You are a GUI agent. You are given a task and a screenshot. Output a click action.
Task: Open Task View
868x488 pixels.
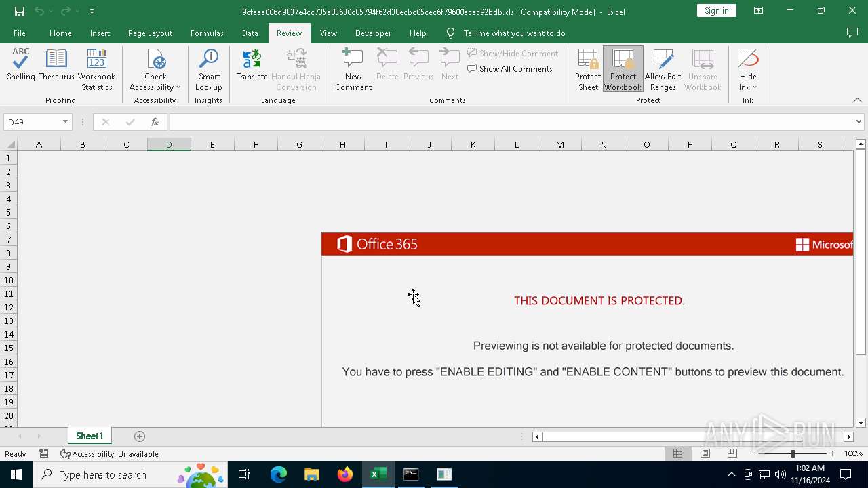244,474
